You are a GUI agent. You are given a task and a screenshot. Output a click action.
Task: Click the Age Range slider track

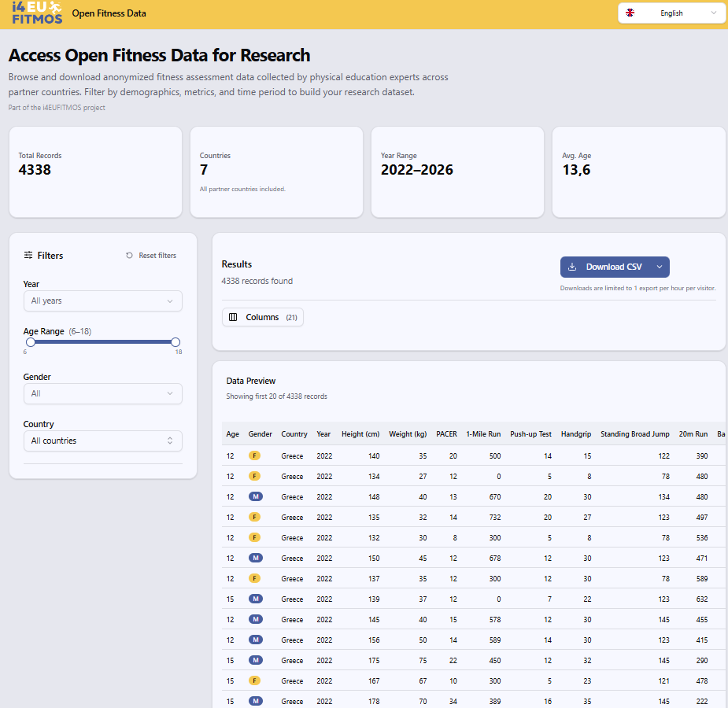point(103,342)
